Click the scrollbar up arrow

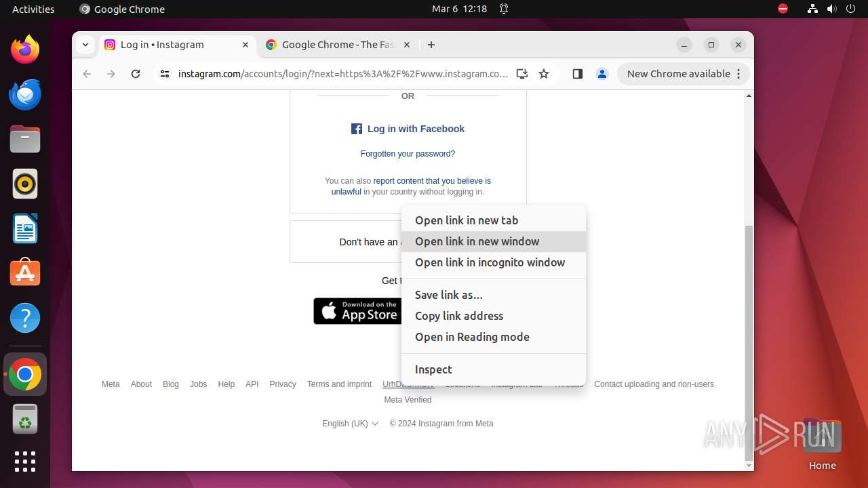749,96
